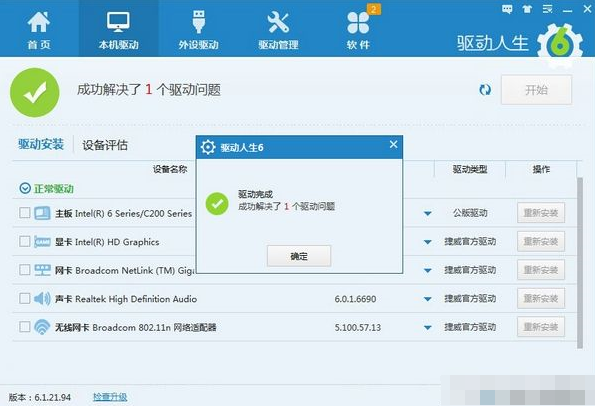
Task: Open version dropdown for 主板 row
Action: click(428, 213)
